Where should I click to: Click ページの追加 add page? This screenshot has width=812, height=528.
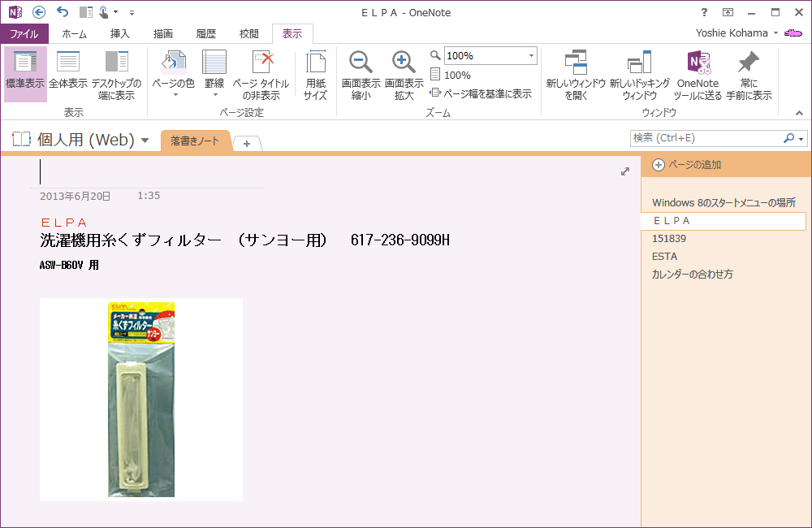tap(686, 165)
